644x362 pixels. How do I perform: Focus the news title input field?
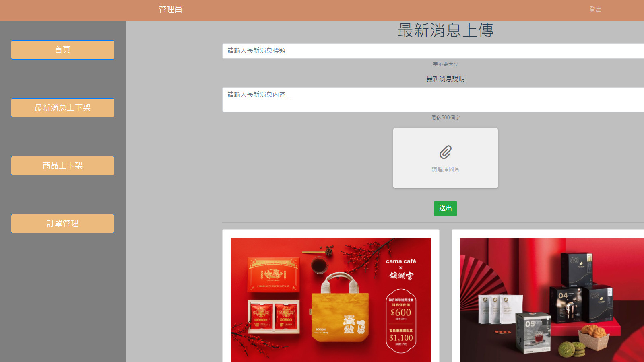433,51
